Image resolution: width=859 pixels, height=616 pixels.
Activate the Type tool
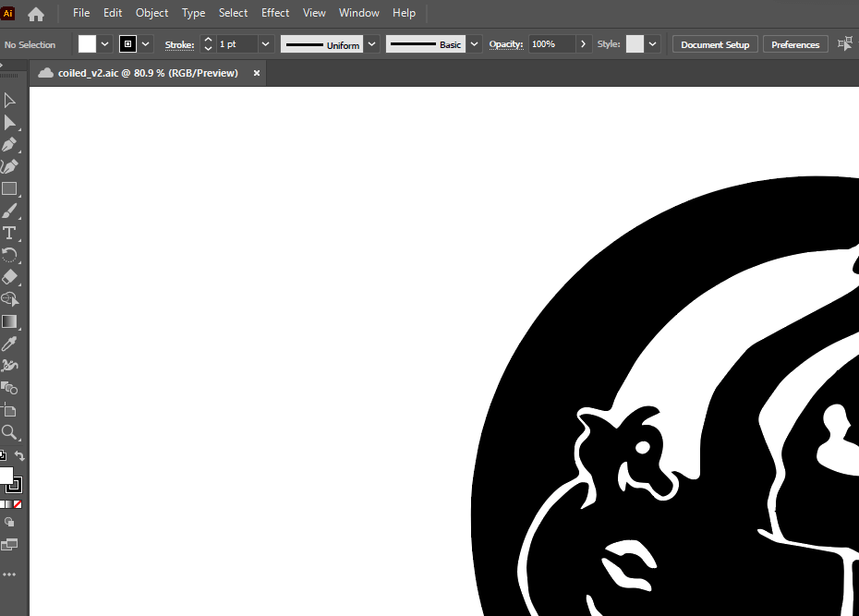9,233
